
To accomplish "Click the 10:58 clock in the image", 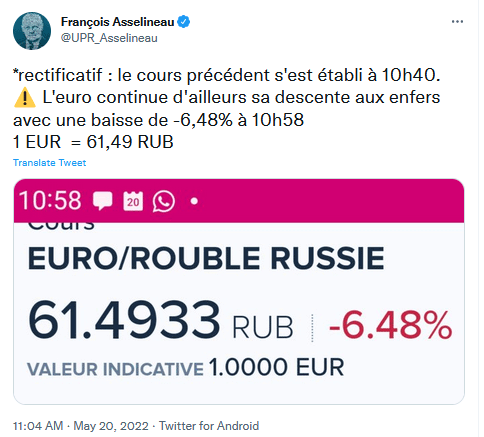I will [50, 201].
